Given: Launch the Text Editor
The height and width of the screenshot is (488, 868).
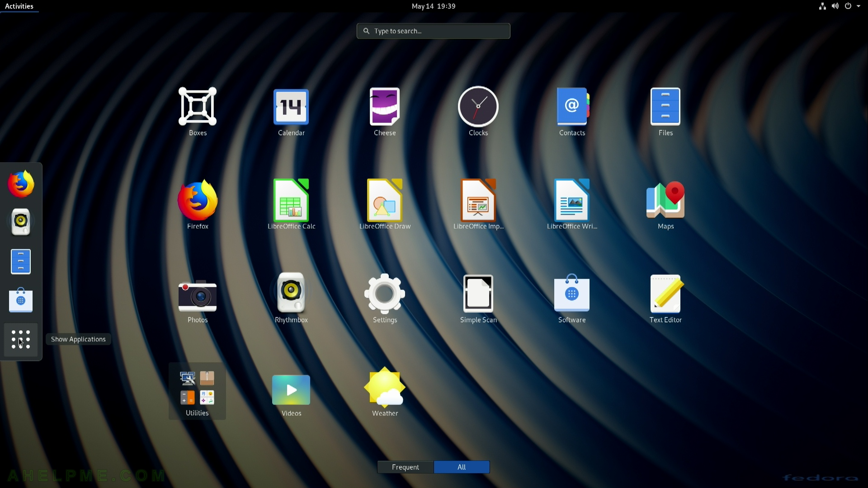Looking at the screenshot, I should [x=665, y=298].
